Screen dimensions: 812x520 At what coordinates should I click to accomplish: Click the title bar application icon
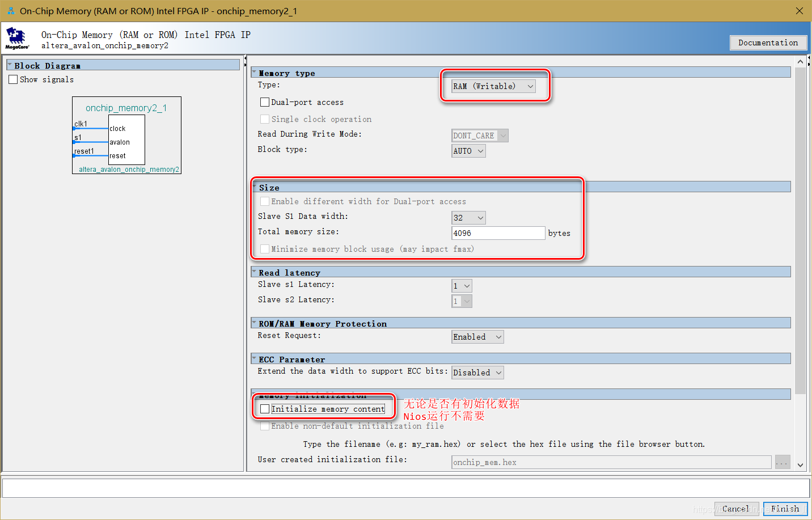click(10, 11)
